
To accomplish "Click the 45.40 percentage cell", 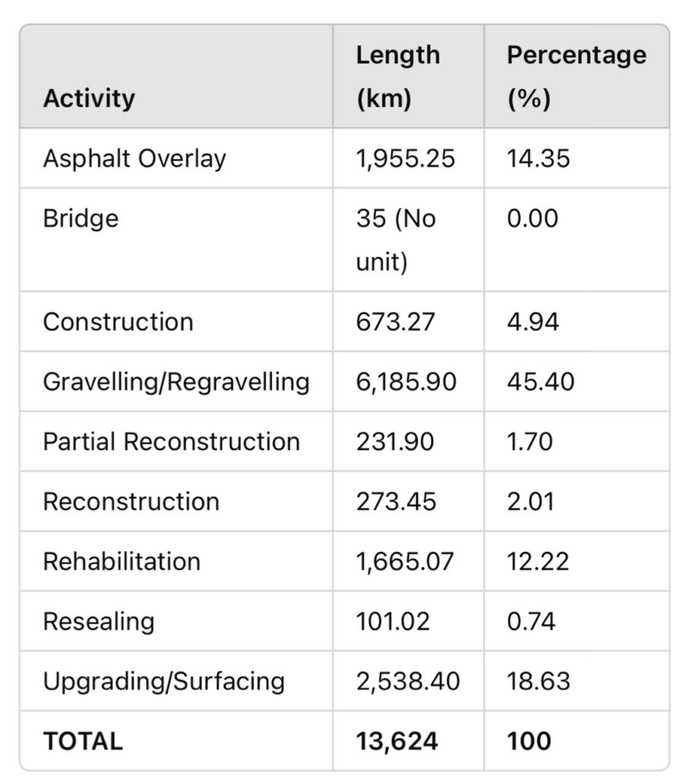I will pyautogui.click(x=540, y=381).
